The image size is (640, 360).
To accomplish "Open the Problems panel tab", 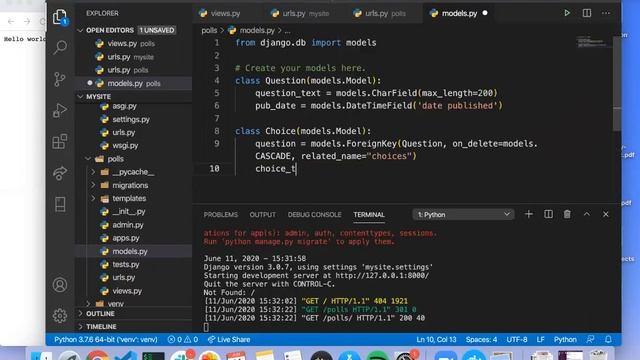I will pos(220,215).
